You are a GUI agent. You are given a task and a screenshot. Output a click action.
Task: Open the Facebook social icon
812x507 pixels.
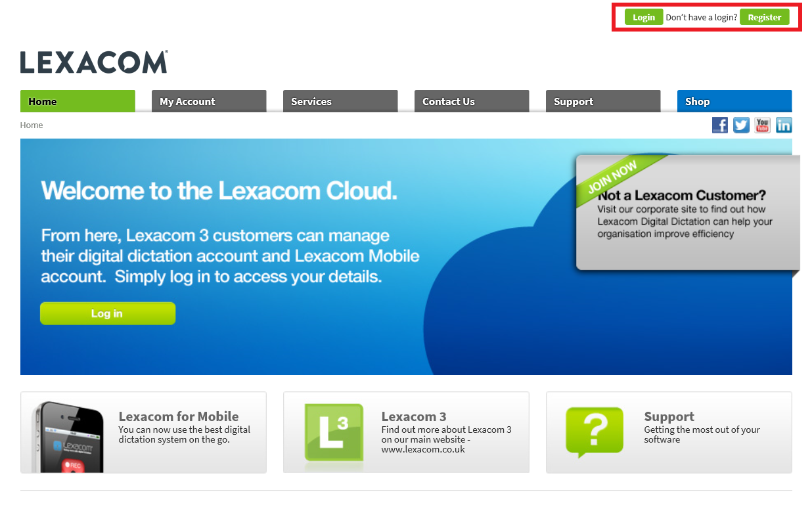720,125
